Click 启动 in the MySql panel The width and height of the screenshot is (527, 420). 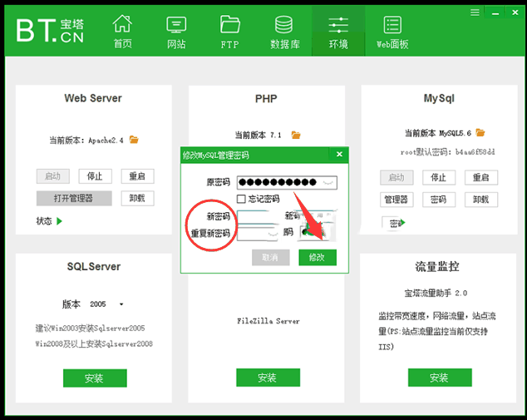(x=396, y=177)
